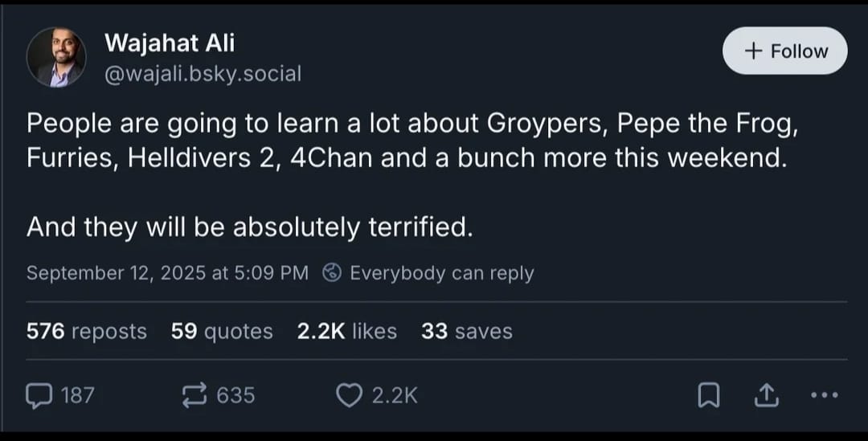The image size is (868, 441).
Task: Click the 33 saves count
Action: click(466, 331)
